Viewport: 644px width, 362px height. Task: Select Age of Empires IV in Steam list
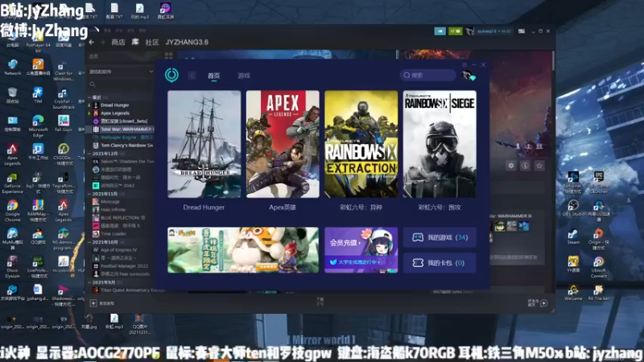(120, 250)
